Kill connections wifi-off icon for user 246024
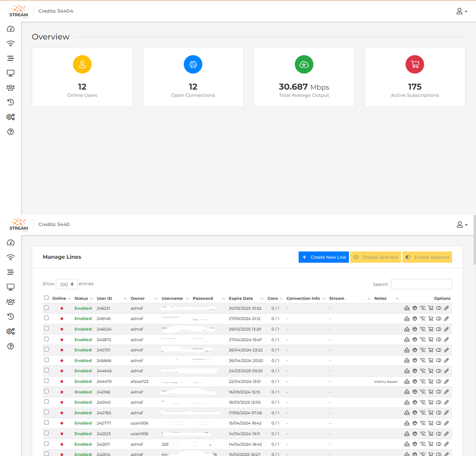 (x=423, y=329)
